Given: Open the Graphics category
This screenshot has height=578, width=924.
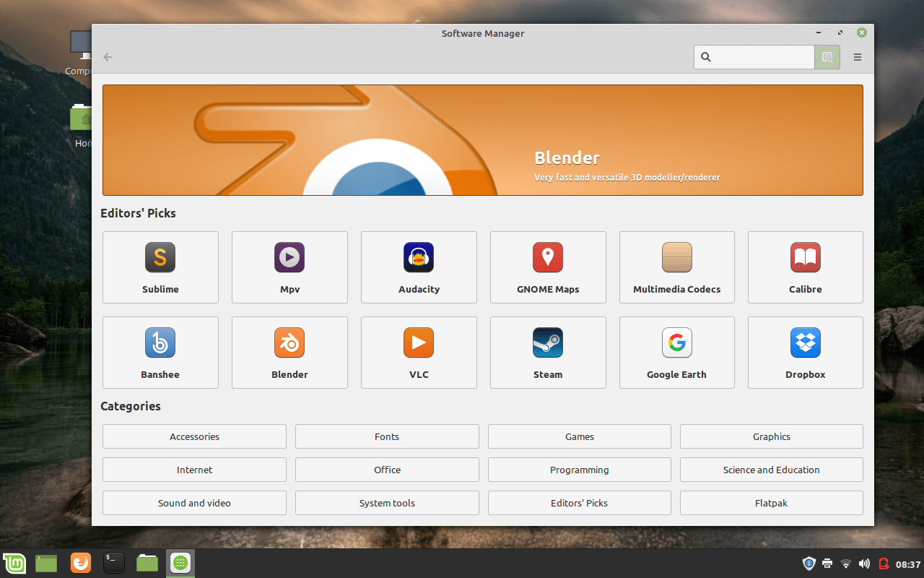Looking at the screenshot, I should click(x=772, y=436).
